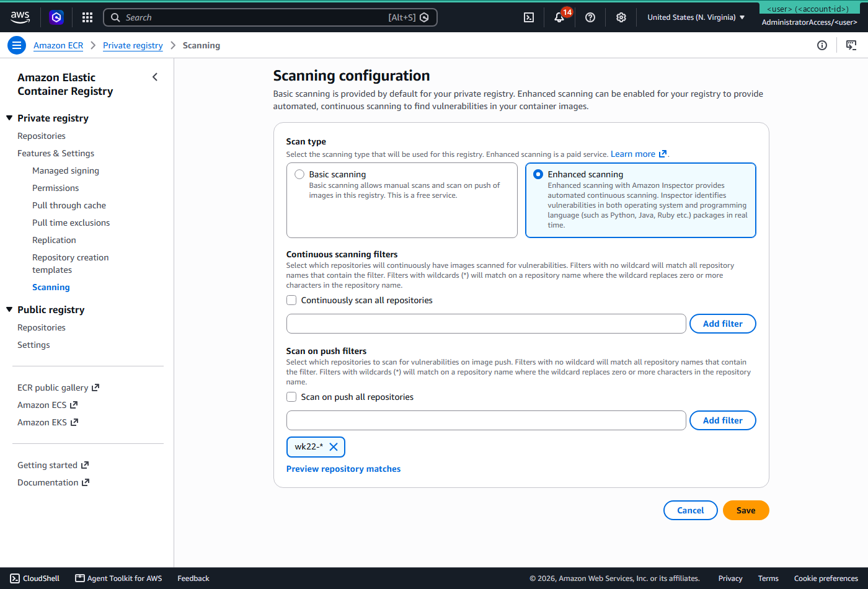Open Managed signing in sidebar
Image resolution: width=868 pixels, height=589 pixels.
pos(66,170)
